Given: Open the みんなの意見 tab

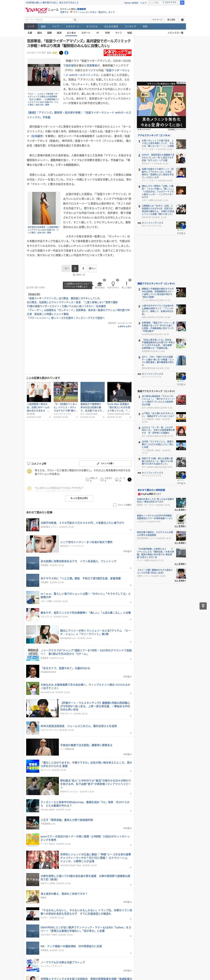Looking at the screenshot, I should [111, 27].
